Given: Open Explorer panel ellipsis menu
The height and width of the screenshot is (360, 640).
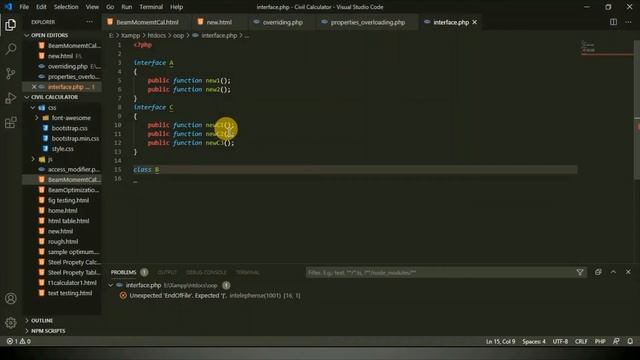Looking at the screenshot, I should coord(89,22).
